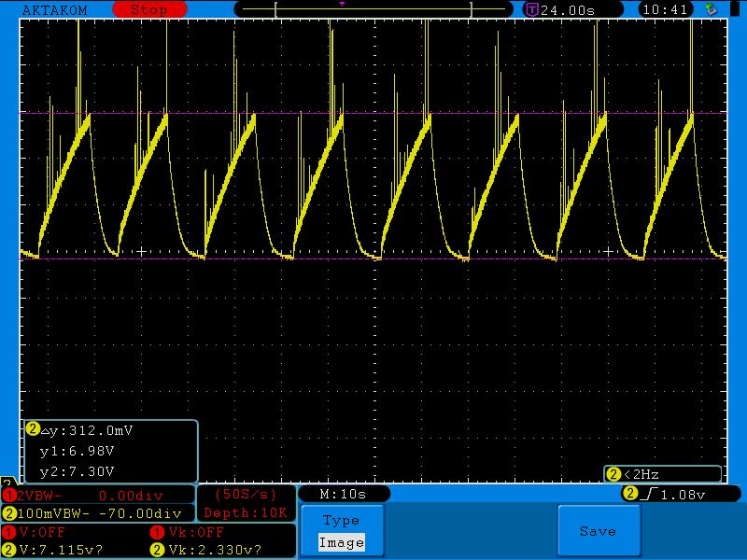Click the Save button
Viewport: 747px width, 560px height.
pos(599,531)
